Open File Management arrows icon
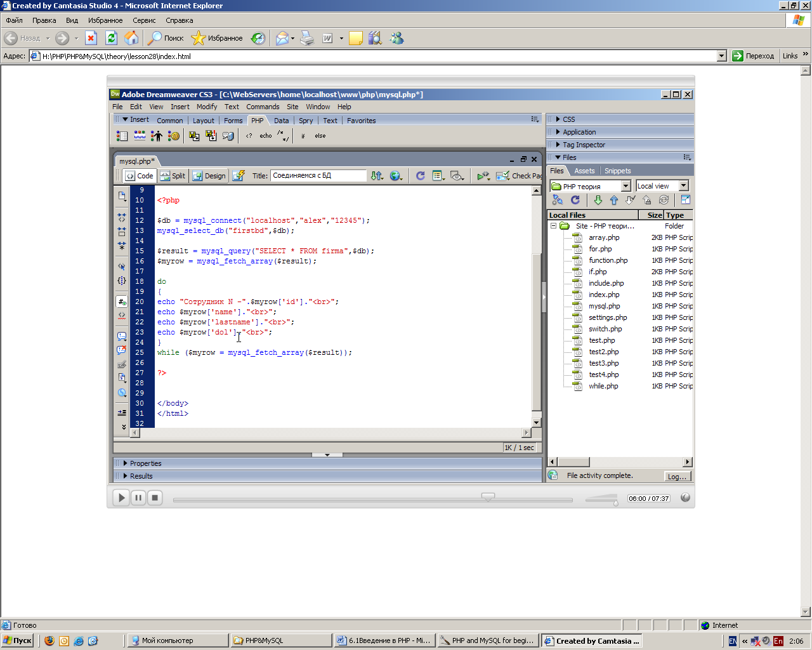This screenshot has width=812, height=650. click(377, 176)
